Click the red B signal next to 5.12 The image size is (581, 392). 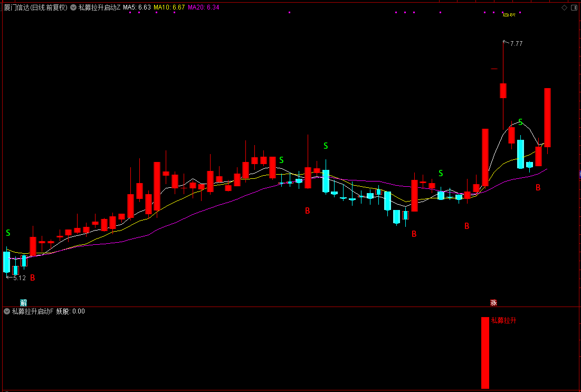point(33,278)
